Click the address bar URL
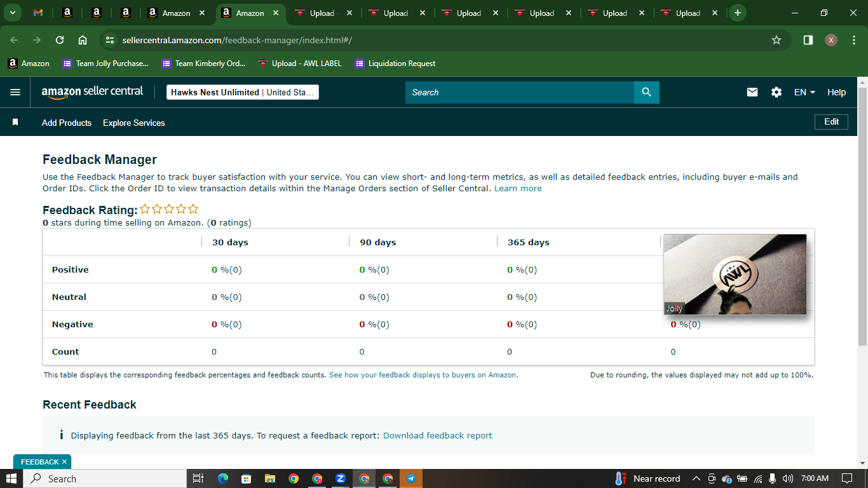 click(237, 40)
